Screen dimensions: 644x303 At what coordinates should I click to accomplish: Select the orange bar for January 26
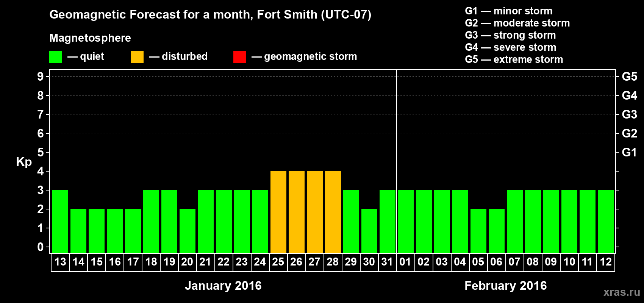[x=297, y=212]
